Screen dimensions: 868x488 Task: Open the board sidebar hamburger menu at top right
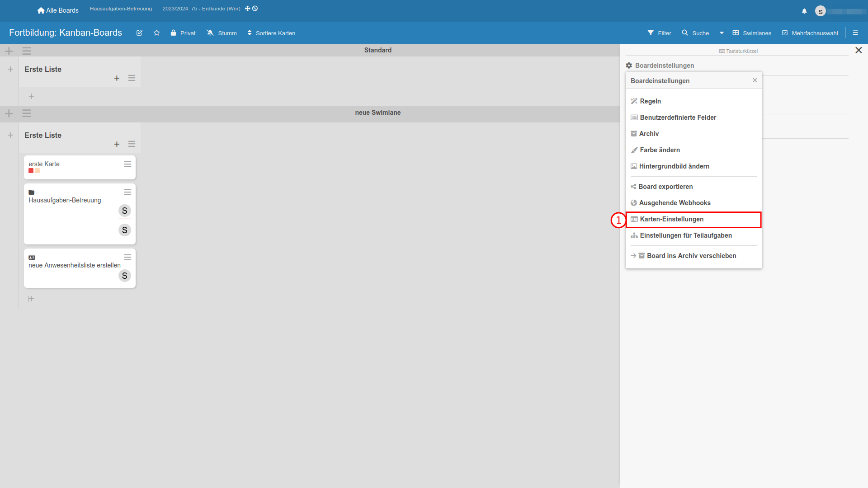pos(855,33)
